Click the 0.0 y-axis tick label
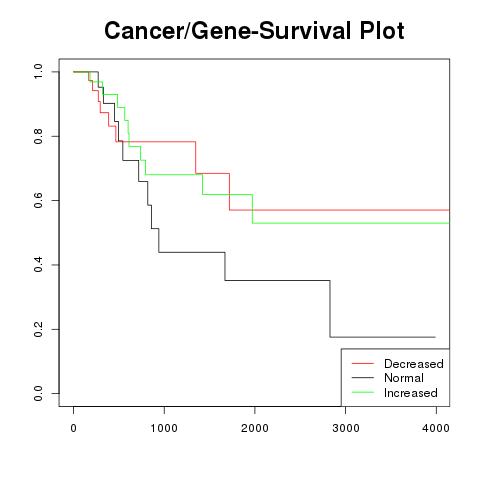Image resolution: width=480 pixels, height=480 pixels. [x=38, y=393]
